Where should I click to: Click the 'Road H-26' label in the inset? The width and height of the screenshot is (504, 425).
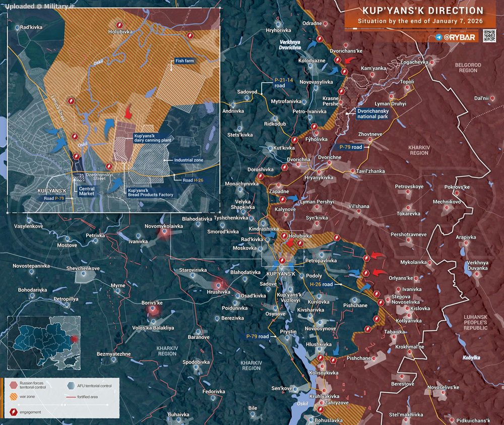(193, 180)
